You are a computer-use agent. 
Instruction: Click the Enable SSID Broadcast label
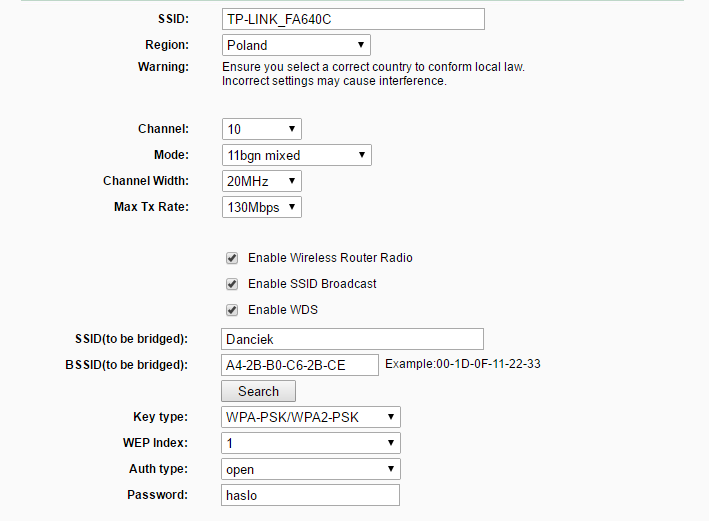(x=312, y=284)
